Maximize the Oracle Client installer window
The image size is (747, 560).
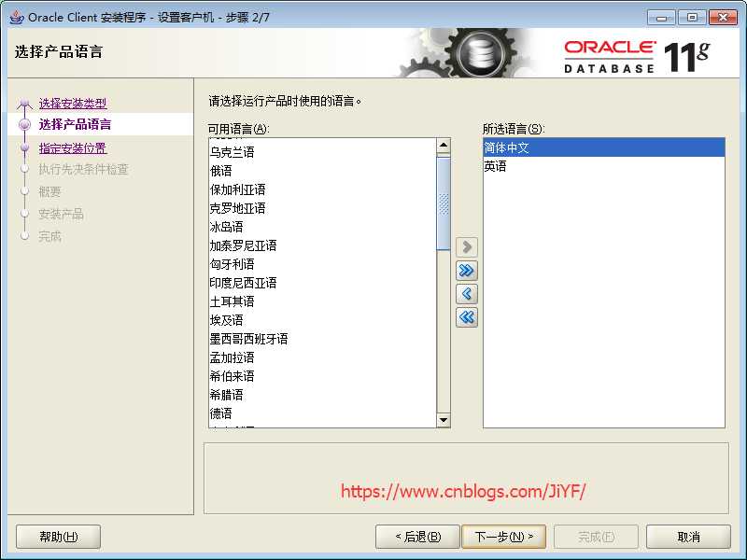pyautogui.click(x=692, y=18)
